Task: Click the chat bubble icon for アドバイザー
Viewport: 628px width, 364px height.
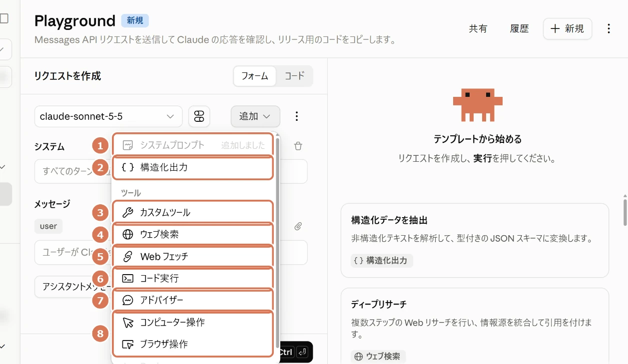Action: click(128, 300)
